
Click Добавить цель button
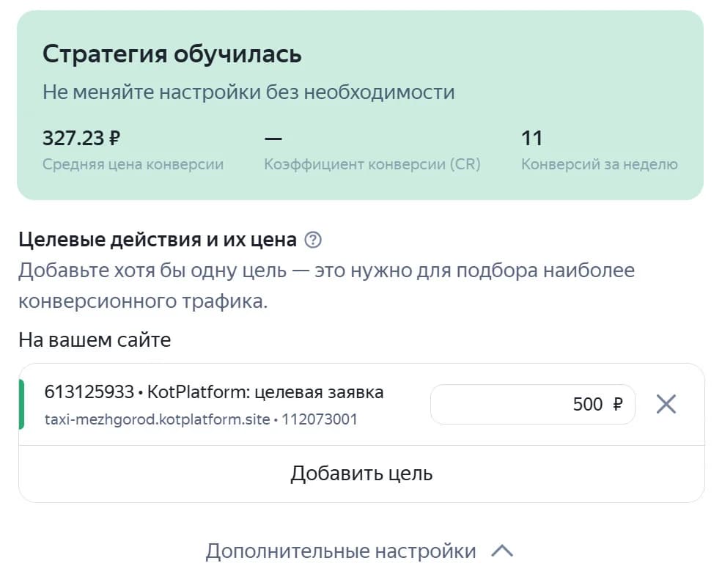tap(361, 474)
